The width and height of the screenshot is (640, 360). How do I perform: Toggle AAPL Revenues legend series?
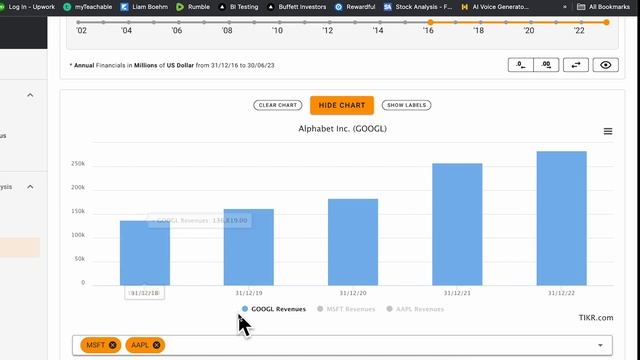415,309
